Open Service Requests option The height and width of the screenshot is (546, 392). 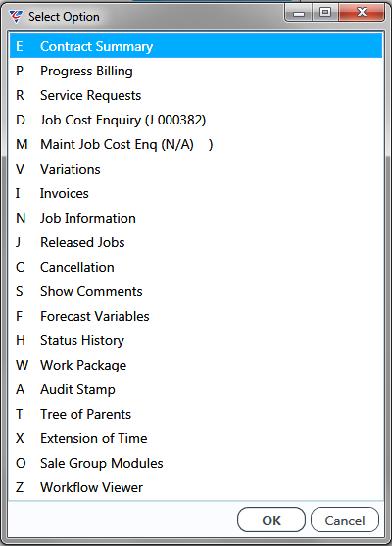(x=196, y=95)
